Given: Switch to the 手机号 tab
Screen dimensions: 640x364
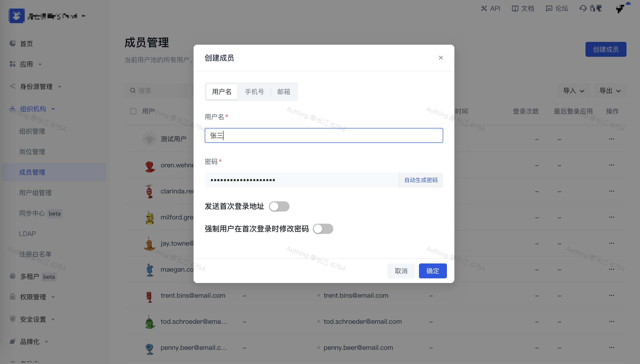Looking at the screenshot, I should 254,91.
